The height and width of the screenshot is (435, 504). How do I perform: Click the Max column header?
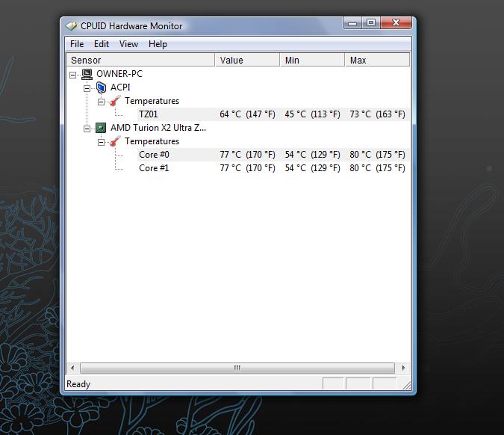pos(377,60)
